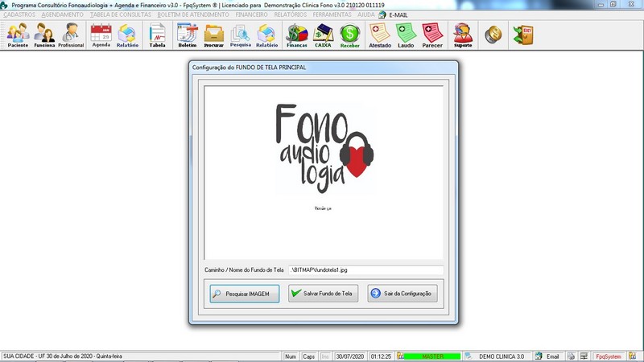
Task: Open the Funciona employees icon
Action: (44, 35)
